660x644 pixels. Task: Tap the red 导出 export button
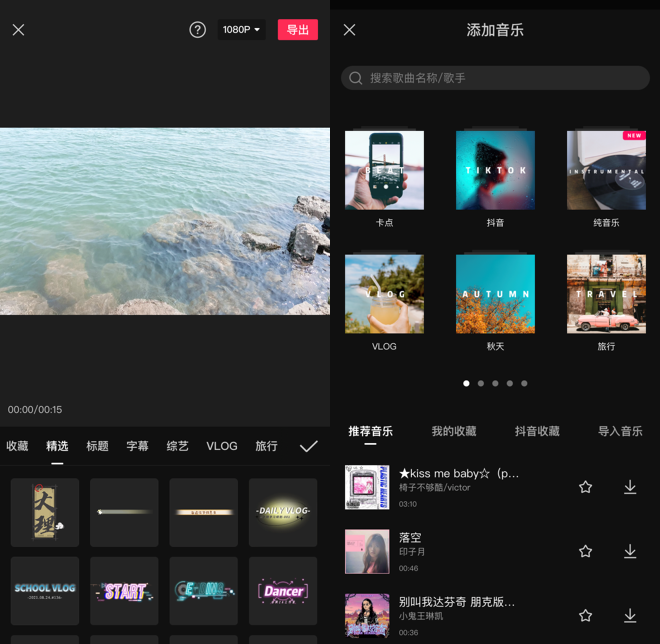pos(298,30)
